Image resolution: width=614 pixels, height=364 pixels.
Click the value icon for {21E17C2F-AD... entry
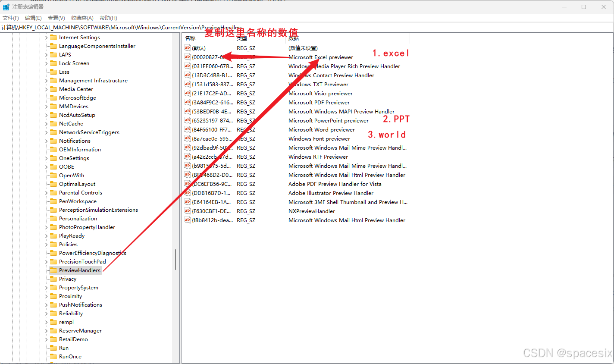coord(187,93)
